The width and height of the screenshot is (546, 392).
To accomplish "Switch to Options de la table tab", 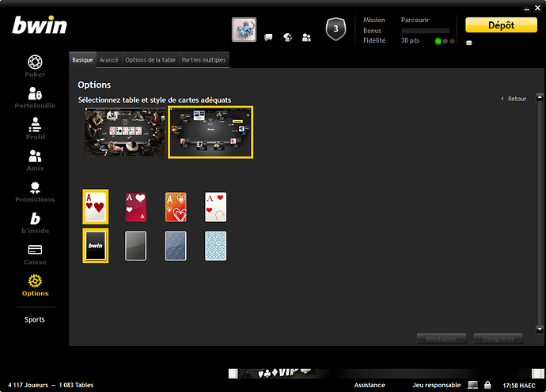I will click(150, 60).
